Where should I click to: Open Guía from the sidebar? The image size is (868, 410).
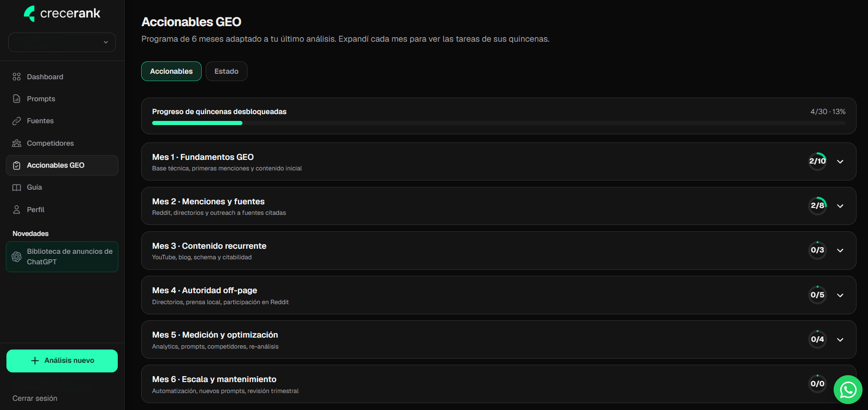tap(62, 187)
